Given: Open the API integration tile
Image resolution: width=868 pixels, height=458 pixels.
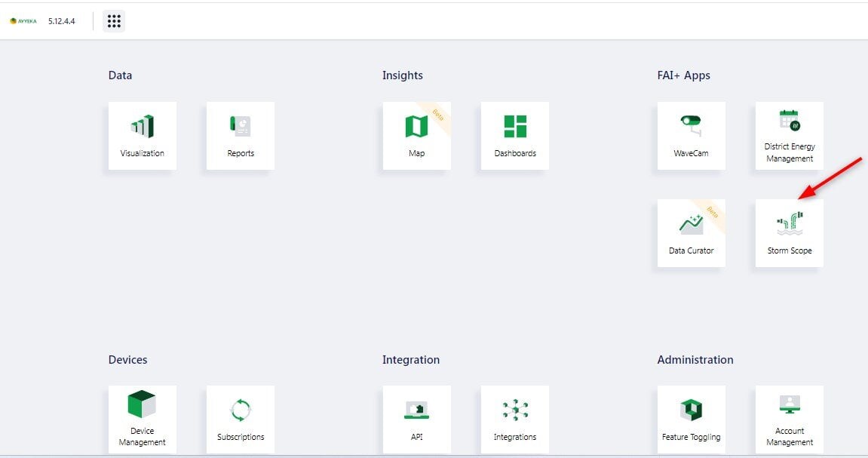Looking at the screenshot, I should 416,420.
